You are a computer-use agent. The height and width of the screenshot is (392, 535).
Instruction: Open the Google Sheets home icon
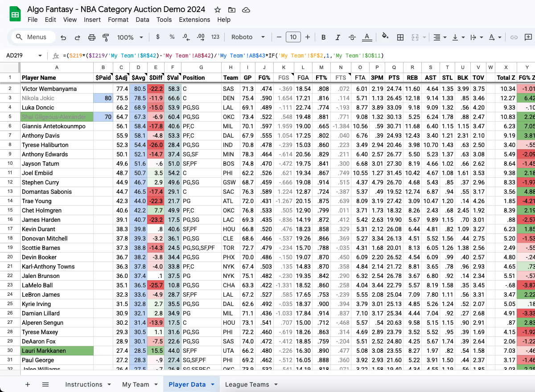click(x=15, y=14)
